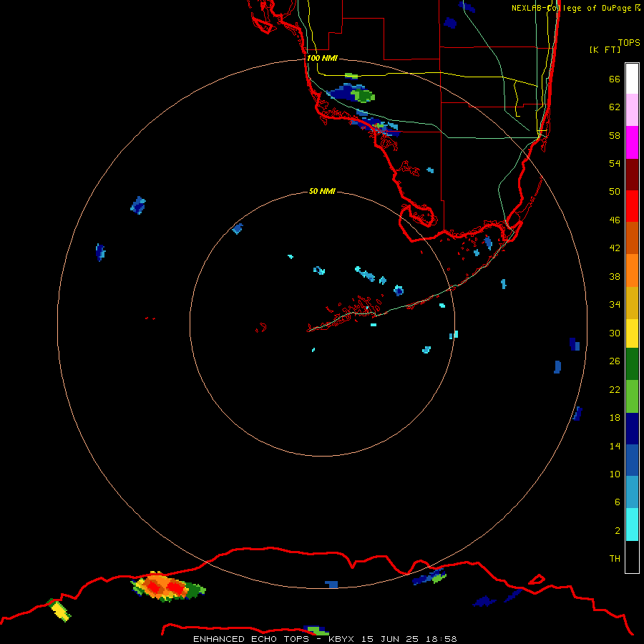Image resolution: width=644 pixels, height=644 pixels.
Task: Click the 22 value on the legend
Action: (615, 390)
